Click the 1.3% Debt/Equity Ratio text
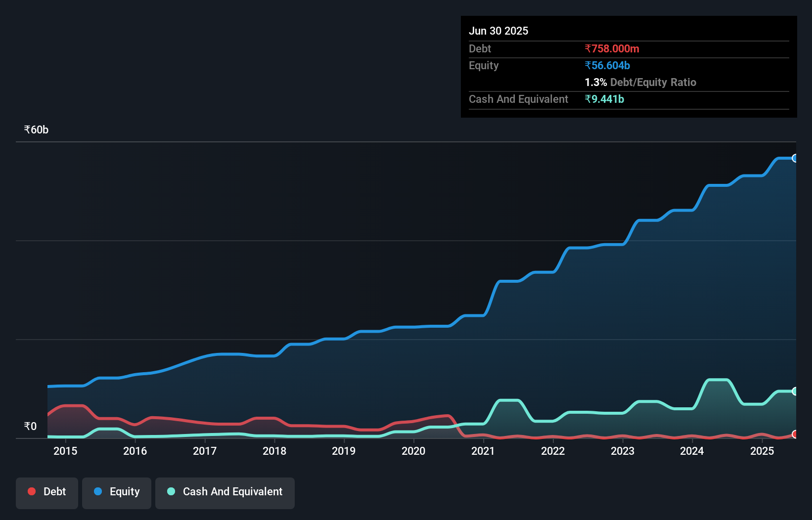The height and width of the screenshot is (520, 812). coord(640,83)
